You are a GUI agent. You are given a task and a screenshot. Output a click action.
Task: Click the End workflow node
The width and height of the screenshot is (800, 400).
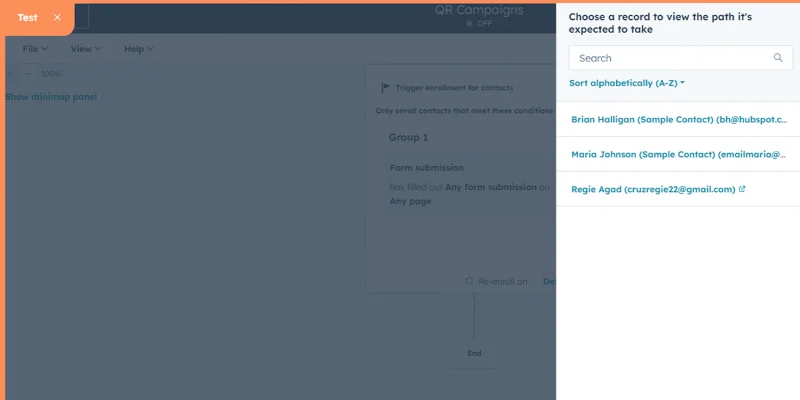click(x=474, y=353)
